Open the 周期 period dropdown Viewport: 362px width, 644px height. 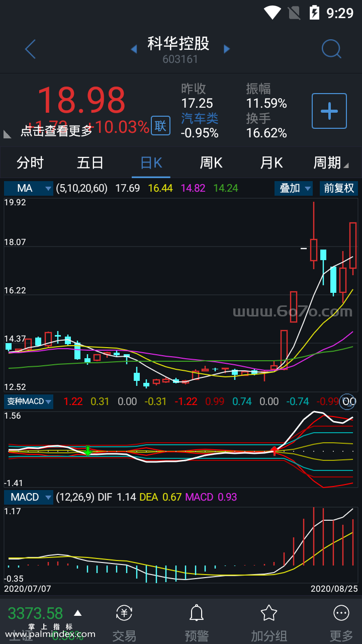pos(331,163)
